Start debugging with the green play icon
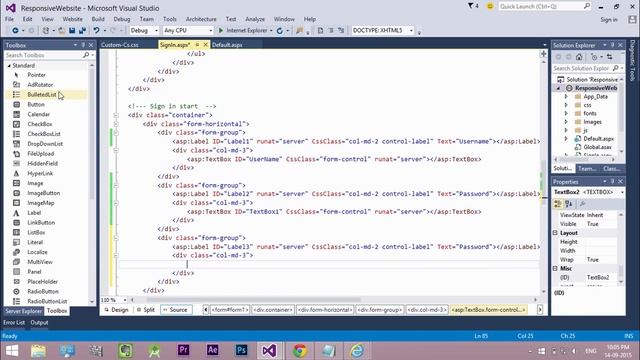 [221, 31]
